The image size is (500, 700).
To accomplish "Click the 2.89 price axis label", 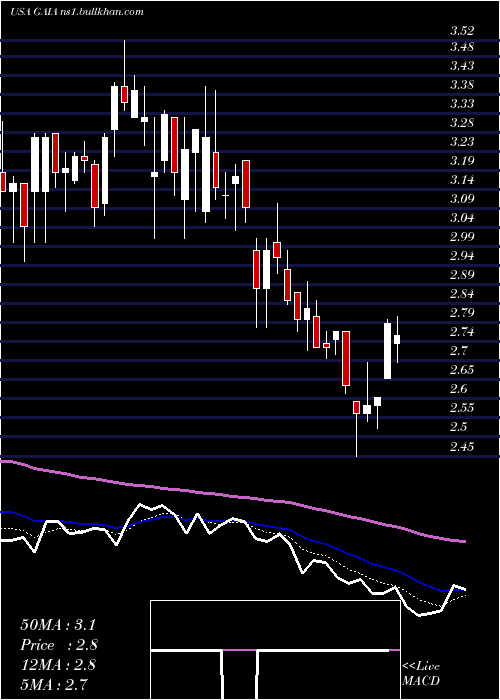I will [462, 274].
